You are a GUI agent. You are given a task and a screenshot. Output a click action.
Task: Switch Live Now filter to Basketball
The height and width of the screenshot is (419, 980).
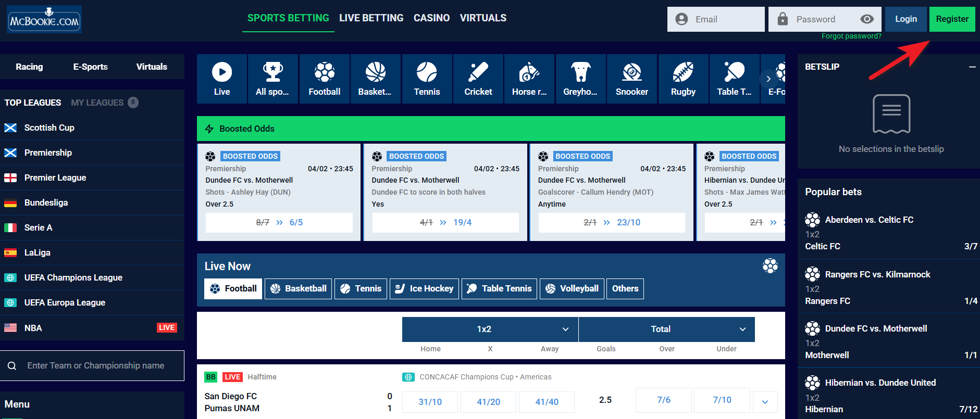tap(298, 288)
